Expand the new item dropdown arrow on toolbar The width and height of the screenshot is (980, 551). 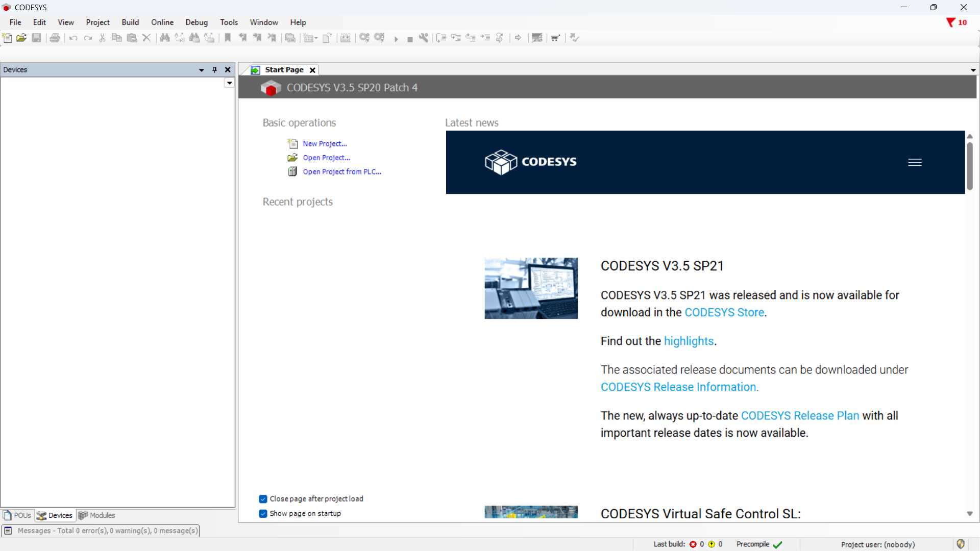pyautogui.click(x=316, y=38)
